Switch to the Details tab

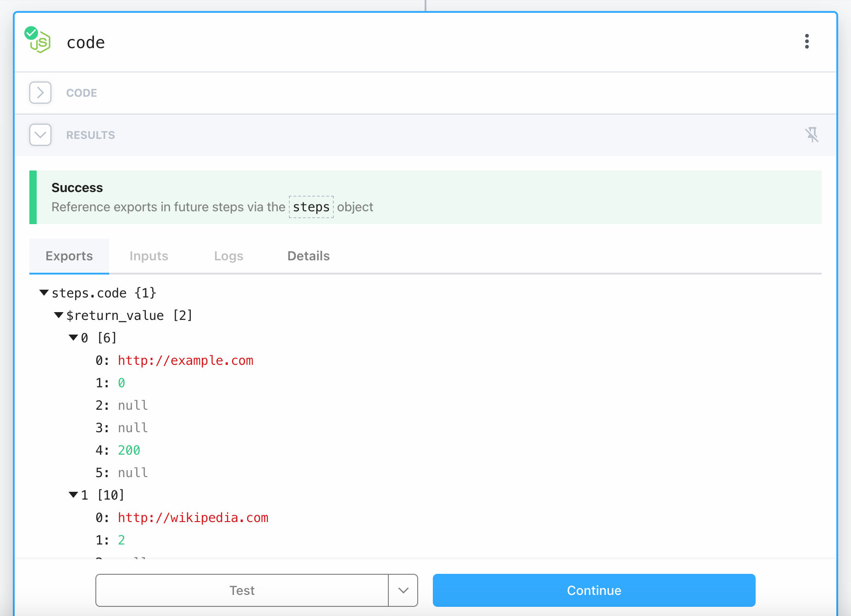pos(309,256)
